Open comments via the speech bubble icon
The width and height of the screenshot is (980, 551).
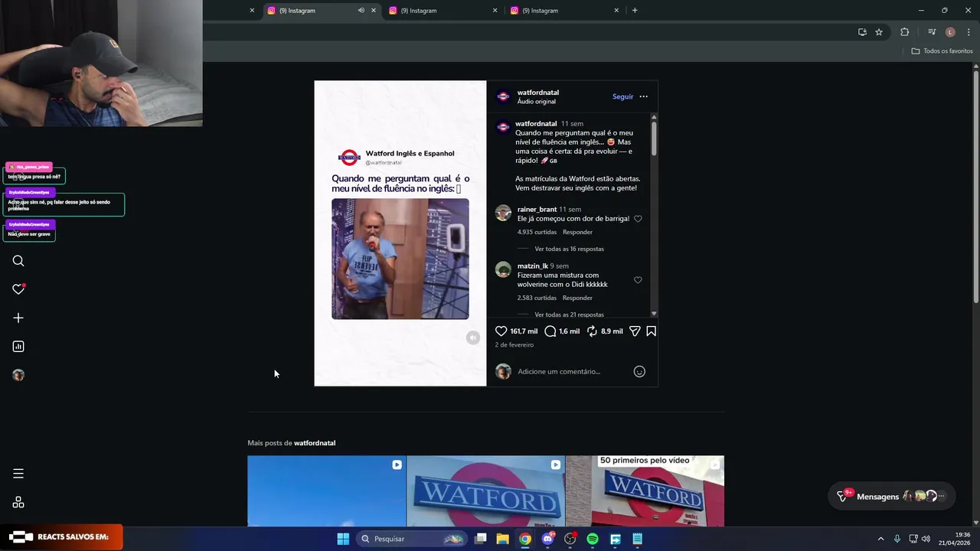pos(550,331)
